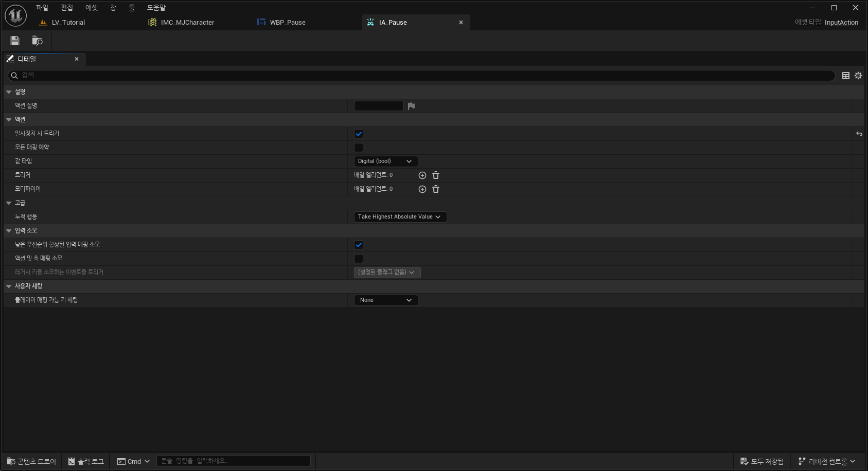The image size is (868, 471).
Task: Close the 디테일 panel tab
Action: [x=77, y=59]
